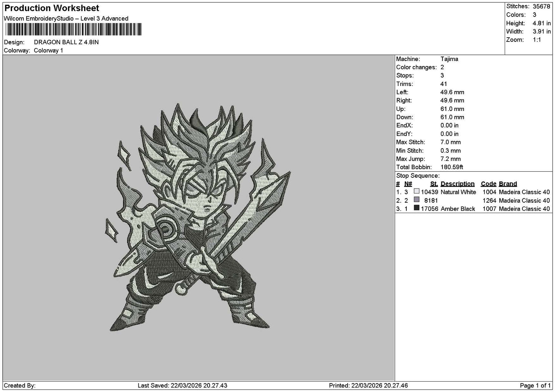
Task: Click the Trims value 41
Action: 444,84
